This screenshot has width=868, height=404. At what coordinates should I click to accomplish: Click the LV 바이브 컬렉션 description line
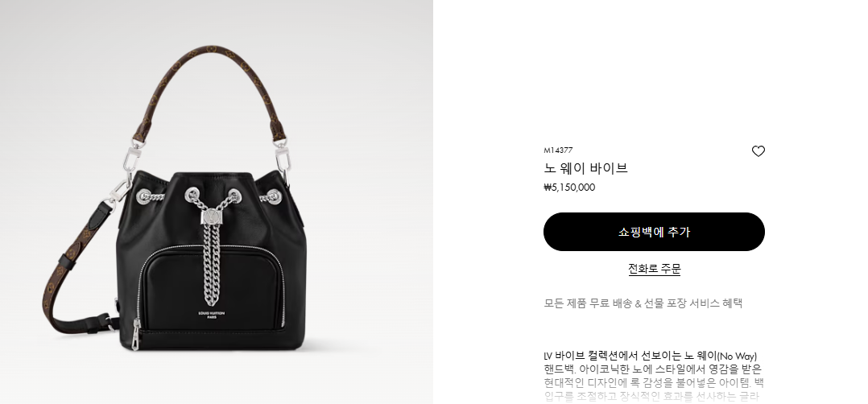tap(651, 356)
